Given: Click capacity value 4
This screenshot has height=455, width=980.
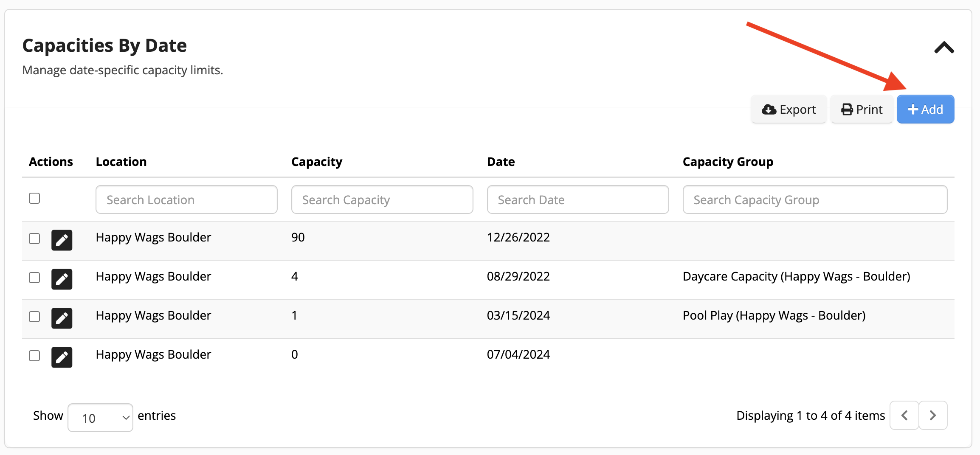Looking at the screenshot, I should (x=295, y=276).
